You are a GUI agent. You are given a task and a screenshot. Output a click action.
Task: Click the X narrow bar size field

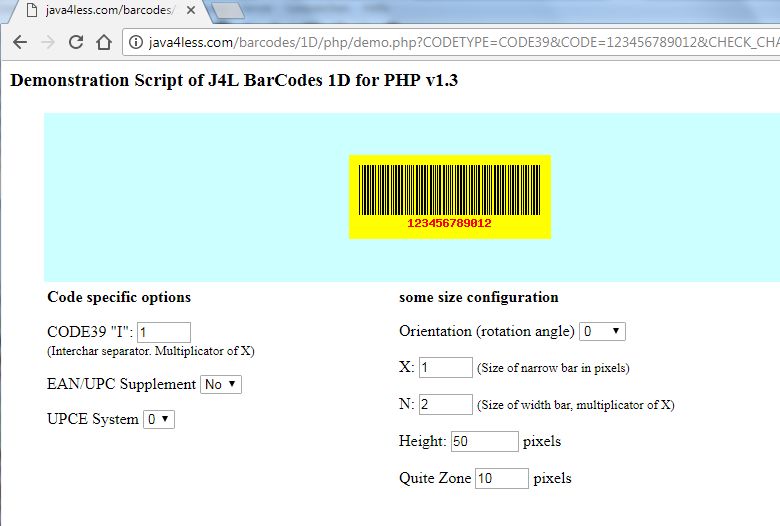coord(446,368)
